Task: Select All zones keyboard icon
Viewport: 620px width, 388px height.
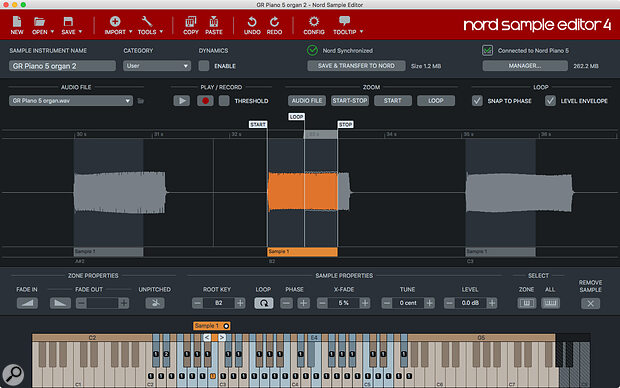Action: point(550,303)
